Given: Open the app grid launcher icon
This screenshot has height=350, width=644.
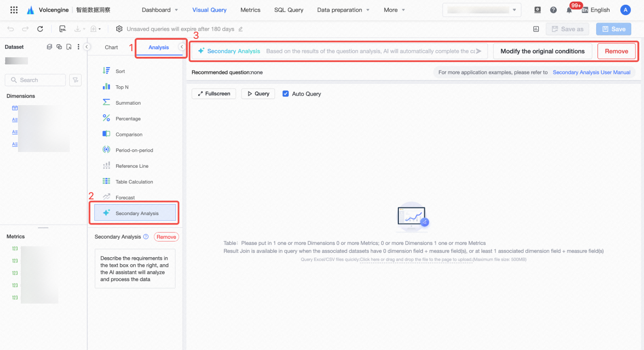Looking at the screenshot, I should 14,10.
